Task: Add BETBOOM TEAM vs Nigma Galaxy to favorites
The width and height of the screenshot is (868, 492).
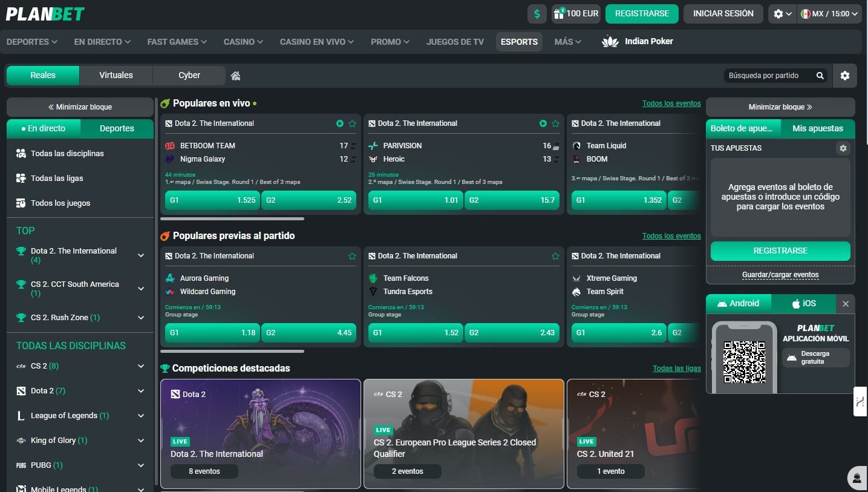Action: coord(352,123)
